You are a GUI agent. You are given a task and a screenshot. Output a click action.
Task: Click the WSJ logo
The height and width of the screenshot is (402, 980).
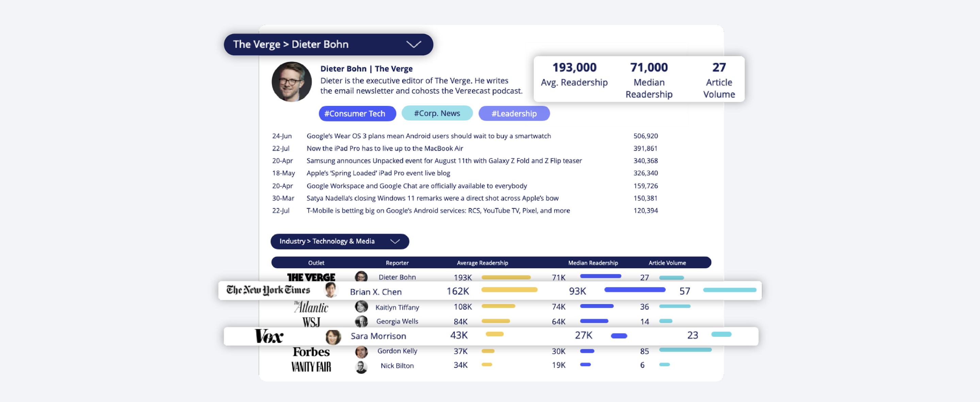311,322
